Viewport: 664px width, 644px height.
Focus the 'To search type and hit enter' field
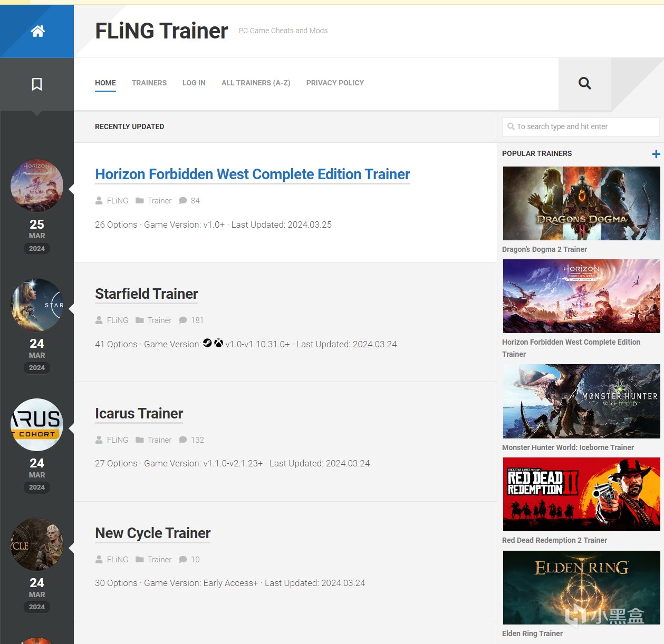pyautogui.click(x=581, y=126)
